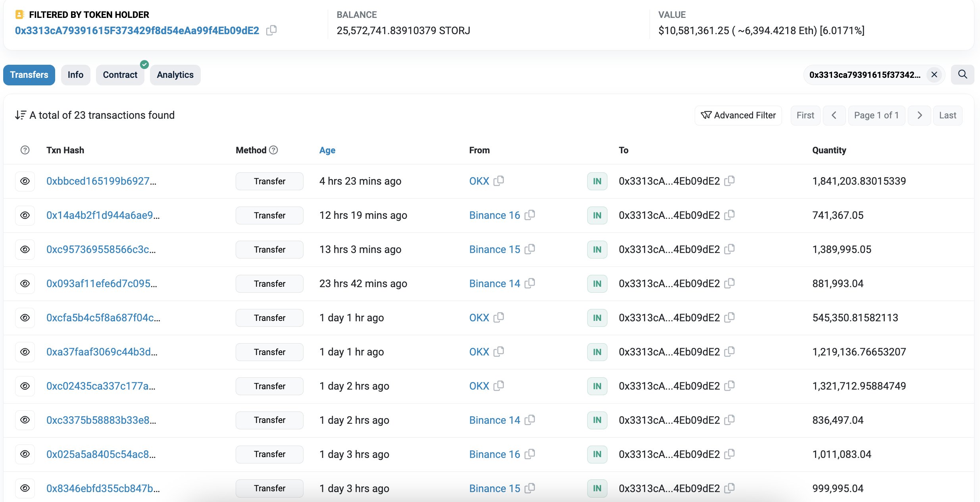The height and width of the screenshot is (502, 980).
Task: Copy the Binance 16 From address, 12 hrs row
Action: click(530, 215)
